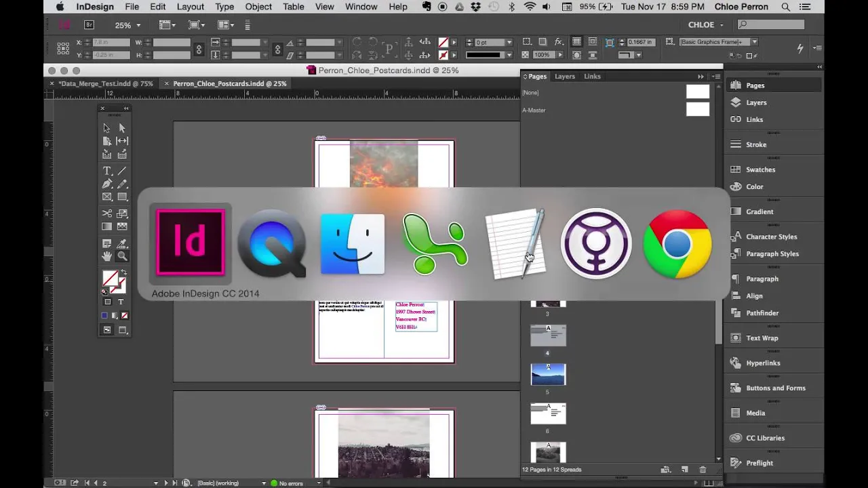This screenshot has width=868, height=488.
Task: Expand the Pages panel dock double-arrow
Action: (701, 77)
